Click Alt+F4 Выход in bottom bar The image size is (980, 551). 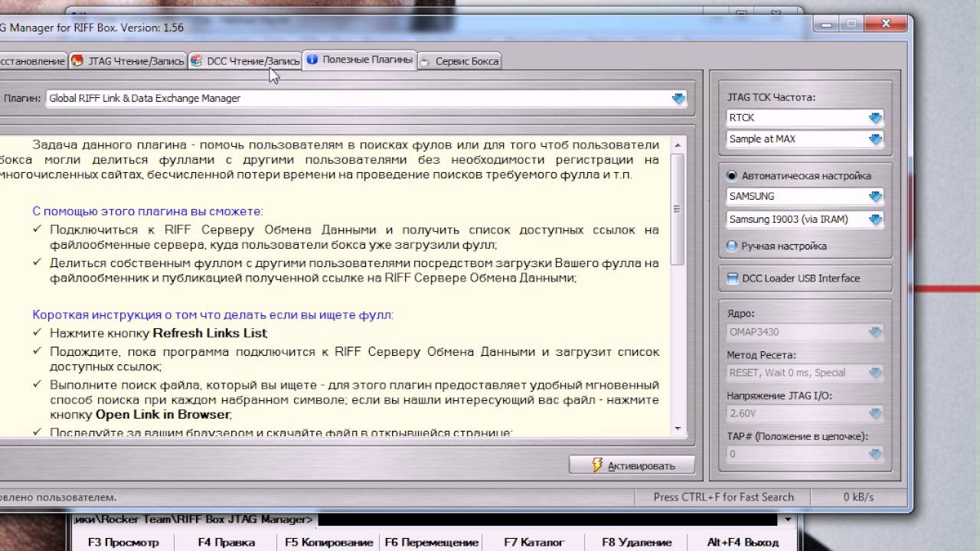742,542
